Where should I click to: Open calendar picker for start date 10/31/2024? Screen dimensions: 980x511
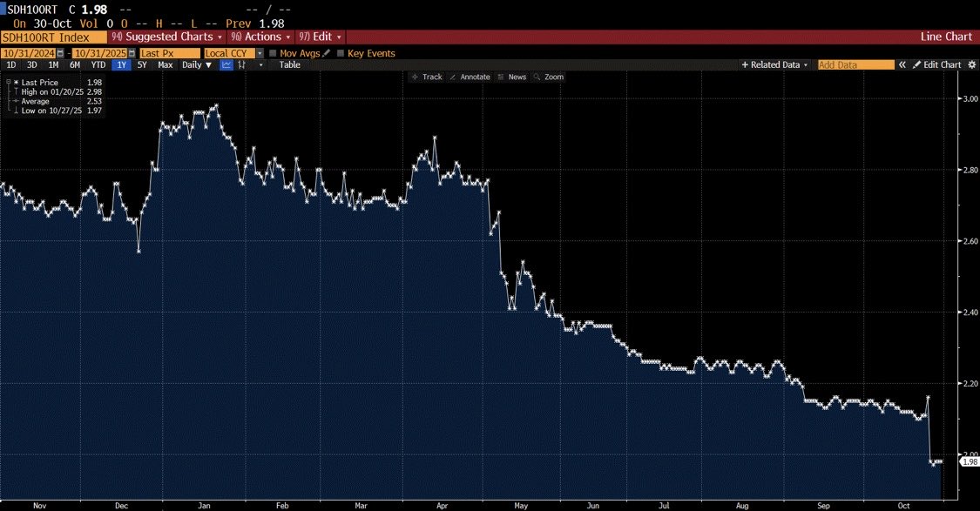[x=60, y=54]
